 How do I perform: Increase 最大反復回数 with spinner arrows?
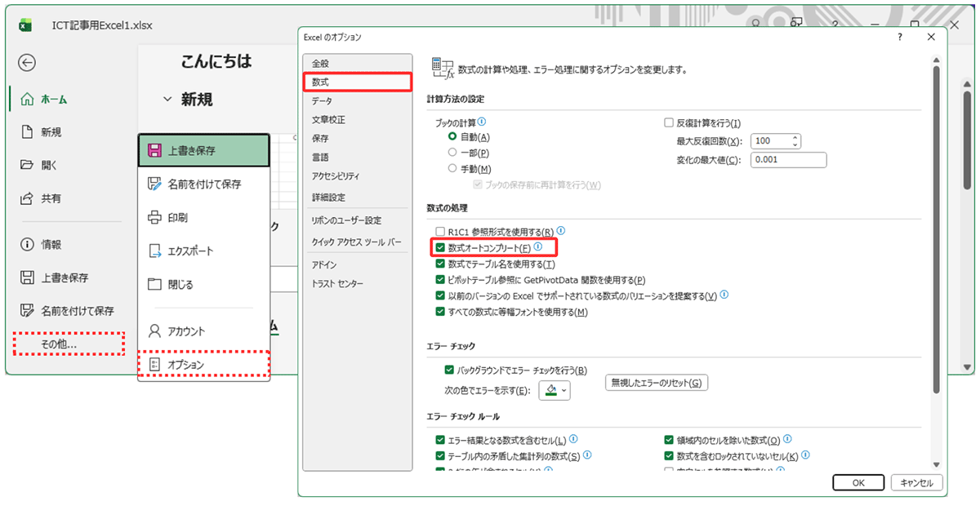[x=795, y=137]
